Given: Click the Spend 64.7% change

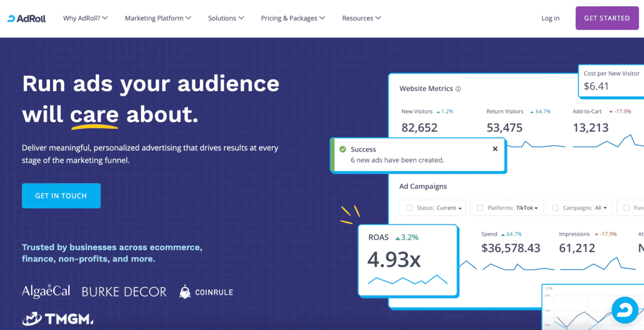Looking at the screenshot, I should (511, 234).
